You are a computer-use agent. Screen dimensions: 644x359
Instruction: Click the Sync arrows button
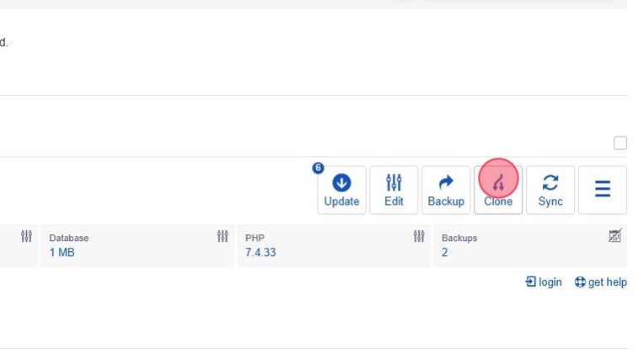coord(550,190)
